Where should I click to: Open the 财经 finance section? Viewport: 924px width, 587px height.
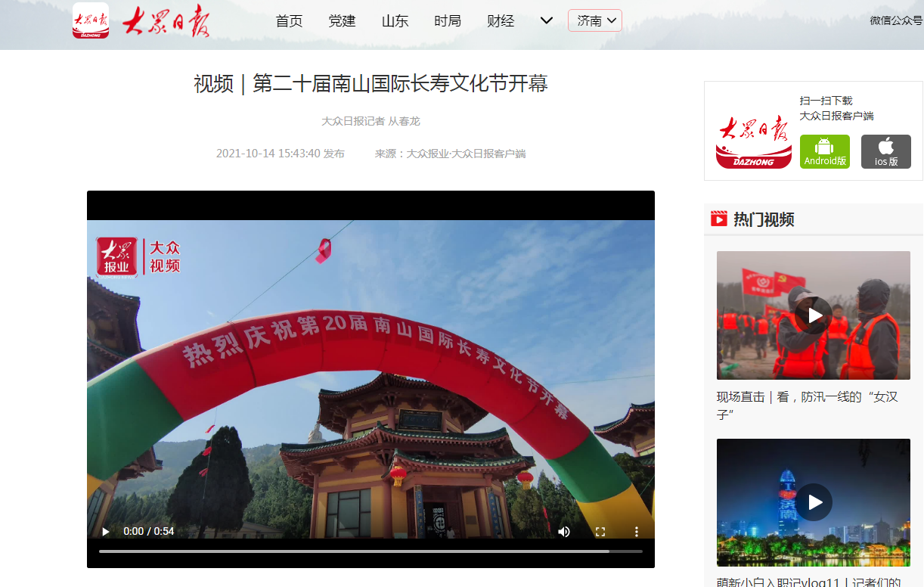click(501, 21)
